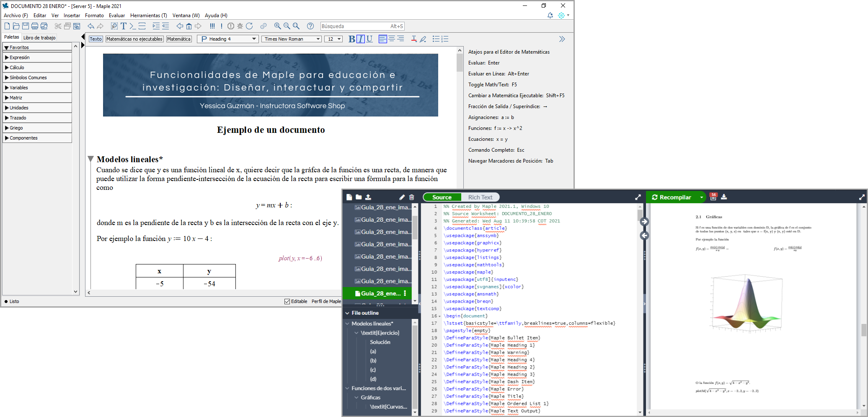Image resolution: width=868 pixels, height=417 pixels.
Task: Switch editor to Source mode
Action: click(x=442, y=197)
